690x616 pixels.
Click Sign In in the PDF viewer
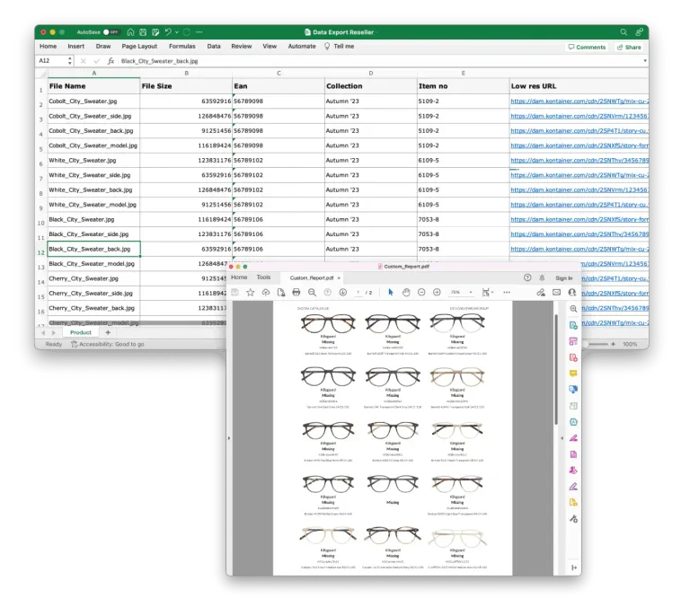tap(563, 278)
